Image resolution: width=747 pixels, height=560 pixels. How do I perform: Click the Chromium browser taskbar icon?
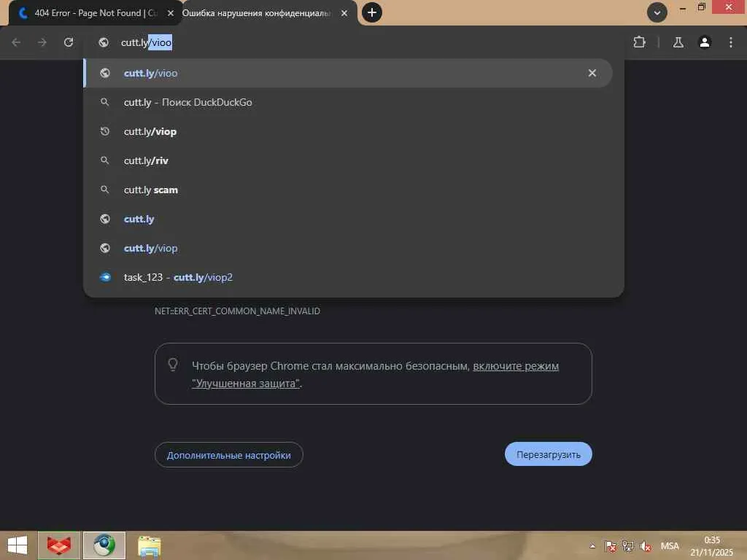104,545
